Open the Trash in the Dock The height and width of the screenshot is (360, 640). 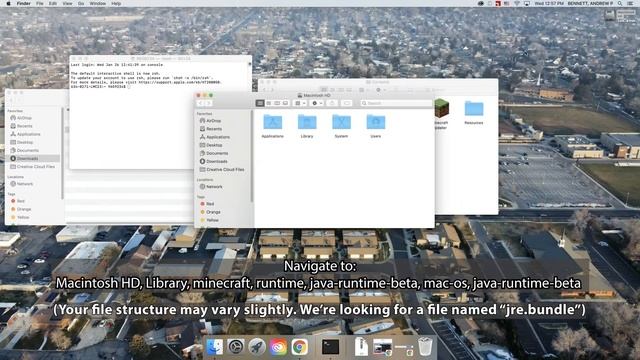click(x=425, y=346)
